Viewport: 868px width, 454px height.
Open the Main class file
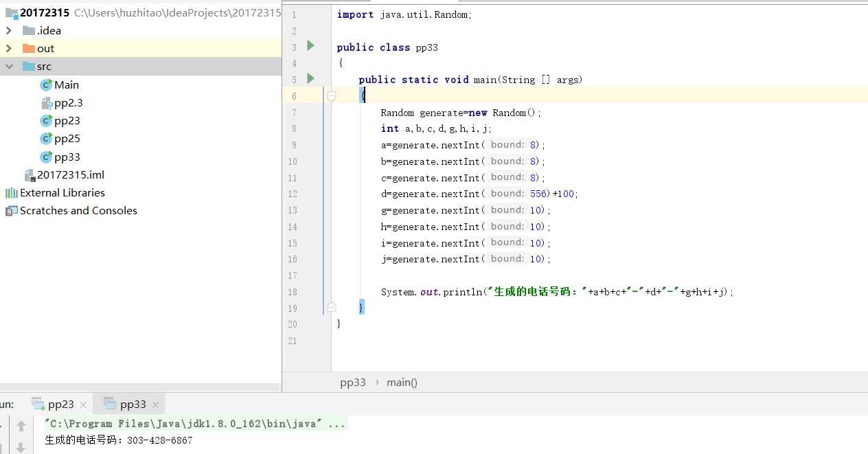[x=67, y=84]
